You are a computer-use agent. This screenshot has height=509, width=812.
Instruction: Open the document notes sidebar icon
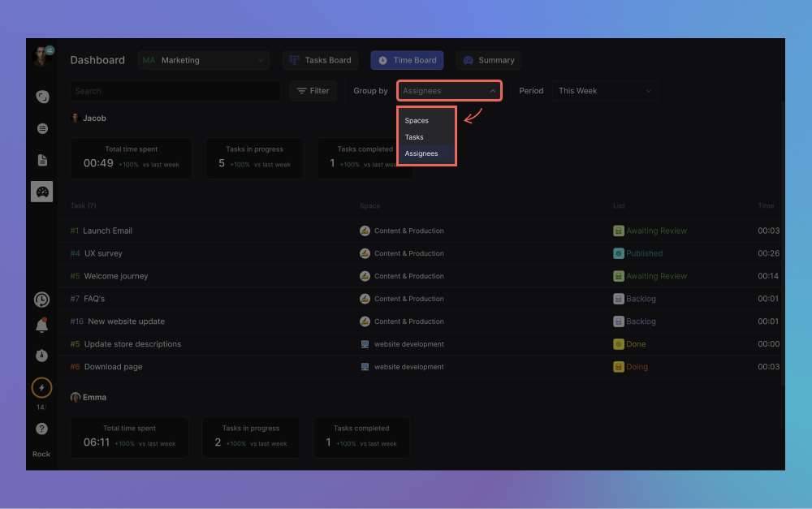(x=42, y=160)
